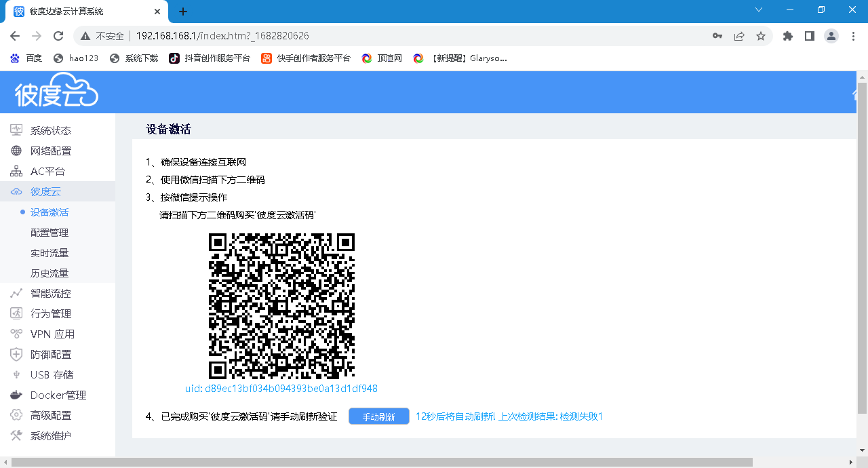Open the Chrome three-dot menu

[853, 36]
